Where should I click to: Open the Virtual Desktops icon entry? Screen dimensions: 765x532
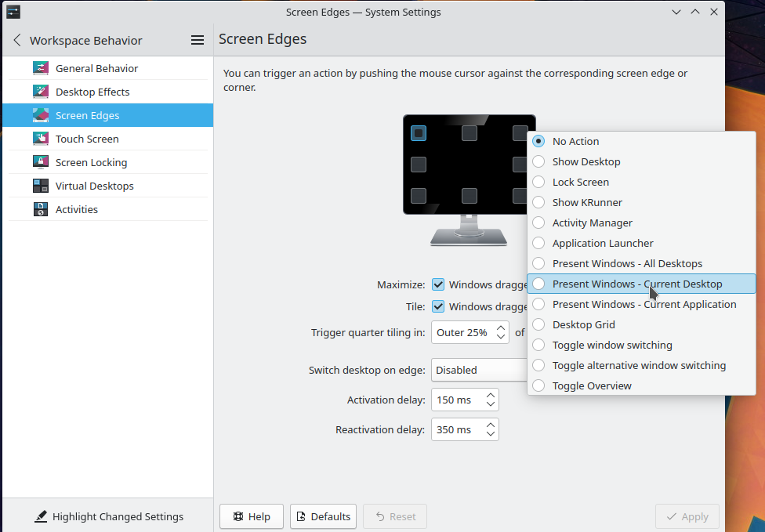[41, 186]
